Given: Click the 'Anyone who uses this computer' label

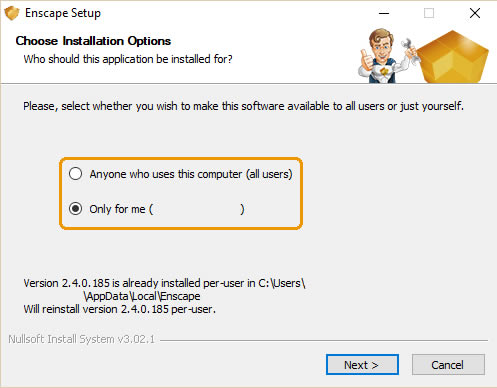Looking at the screenshot, I should click(x=191, y=174).
